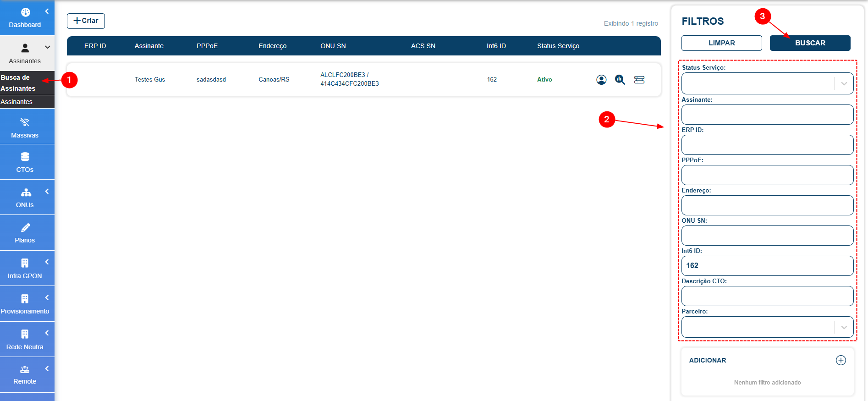Click the magnifier analytics icon in row
This screenshot has height=401, width=868.
pos(620,80)
